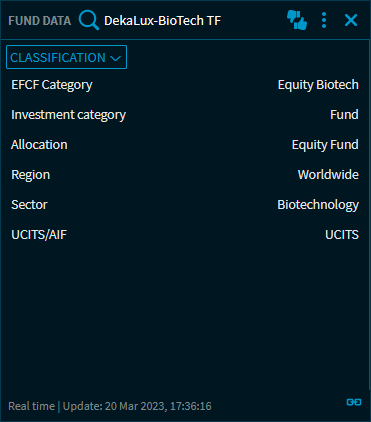Image resolution: width=371 pixels, height=422 pixels.
Task: Open the three-dot options menu
Action: 324,20
